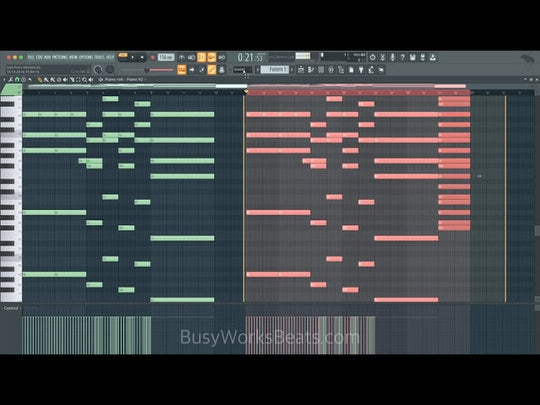Click the orange playhead marker on ruler
Screen dimensions: 540x405
pos(246,92)
